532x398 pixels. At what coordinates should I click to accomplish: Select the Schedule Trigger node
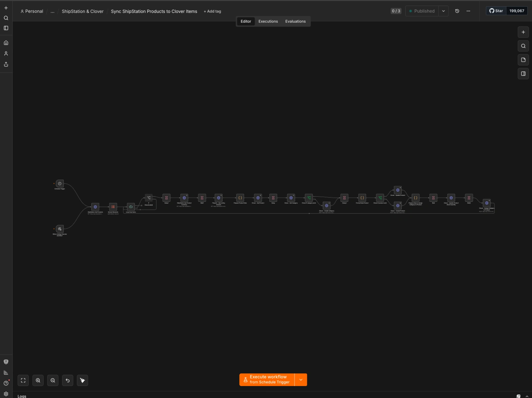(60, 184)
